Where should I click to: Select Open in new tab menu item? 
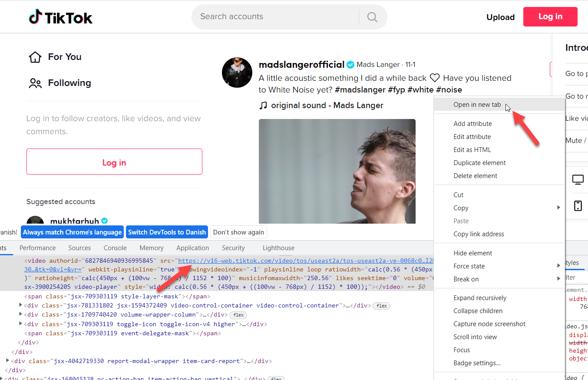coord(499,105)
